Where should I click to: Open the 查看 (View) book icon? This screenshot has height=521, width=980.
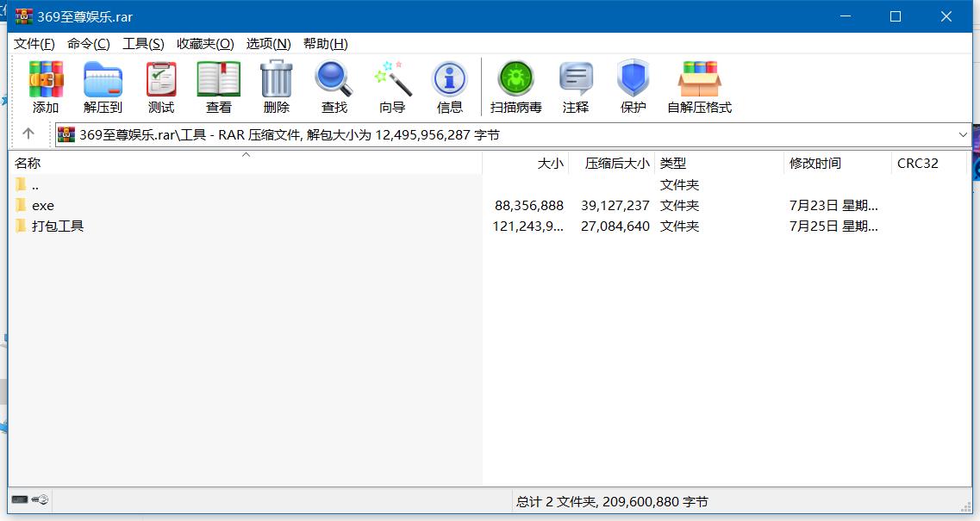[218, 87]
